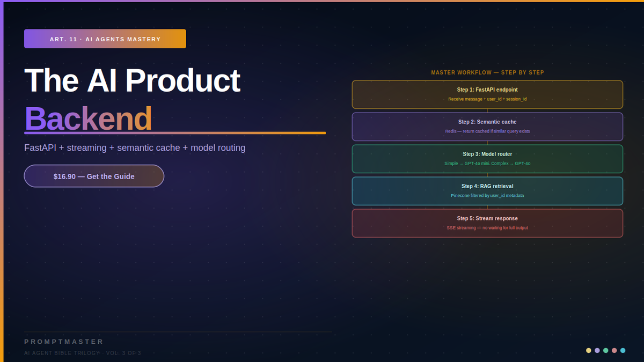Click the 'PROMPTMASTER' brand text

[x=64, y=342]
